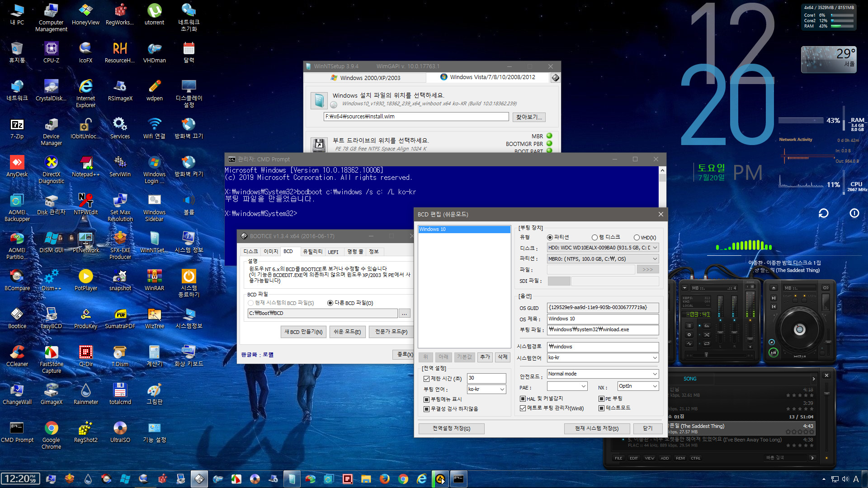Select Windows Vista/7/8/10/2008/2012 tab
This screenshot has height=488, width=868.
[x=488, y=77]
